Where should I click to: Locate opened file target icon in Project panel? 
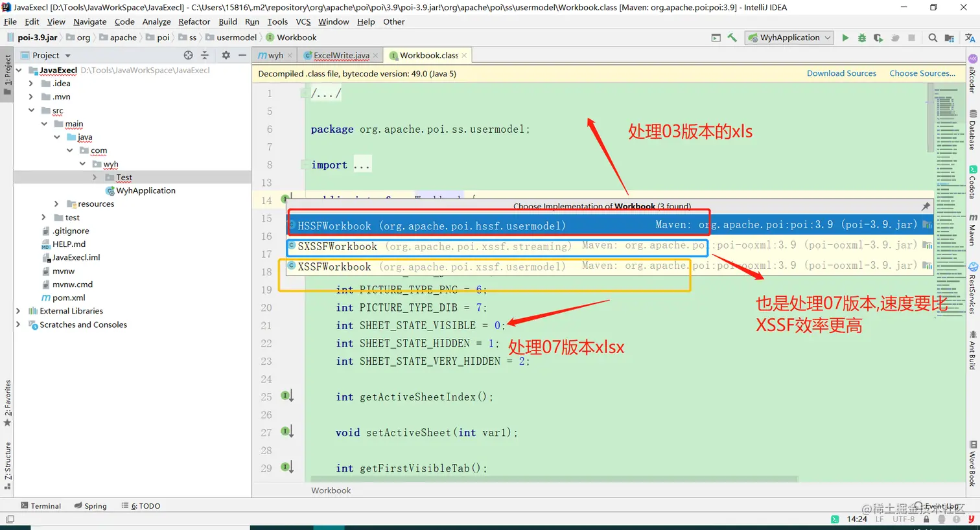point(188,55)
